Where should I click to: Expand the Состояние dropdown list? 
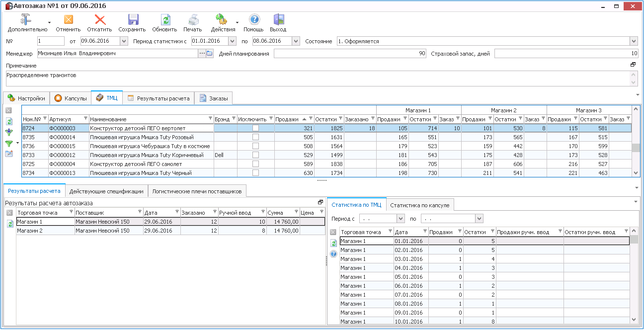click(x=634, y=41)
